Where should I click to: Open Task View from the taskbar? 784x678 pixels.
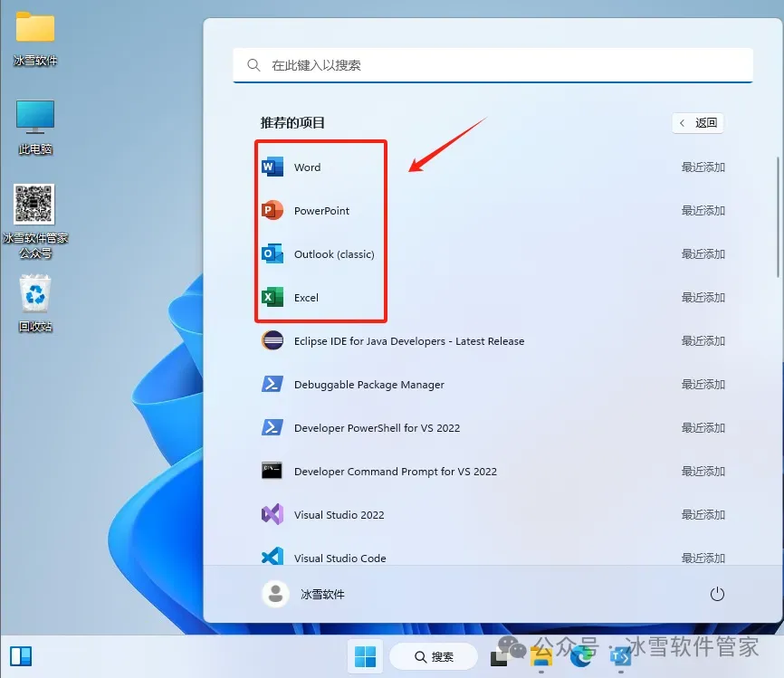(499, 657)
